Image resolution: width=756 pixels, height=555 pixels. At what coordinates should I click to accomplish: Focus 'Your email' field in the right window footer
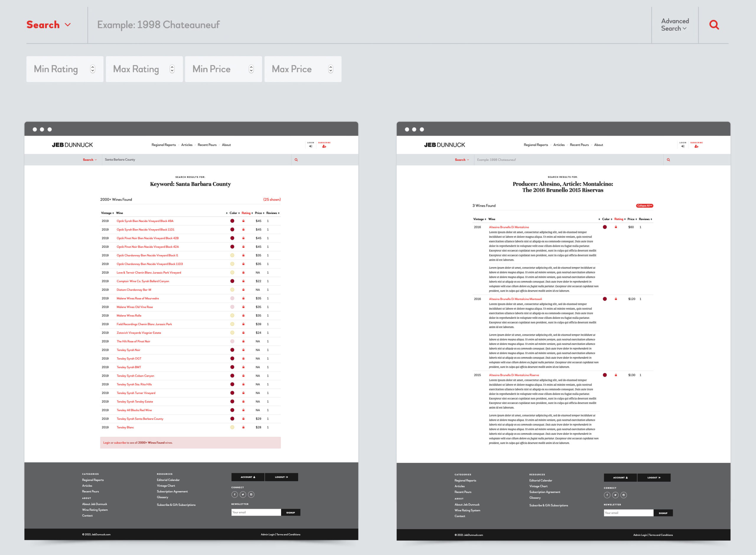[x=628, y=513]
